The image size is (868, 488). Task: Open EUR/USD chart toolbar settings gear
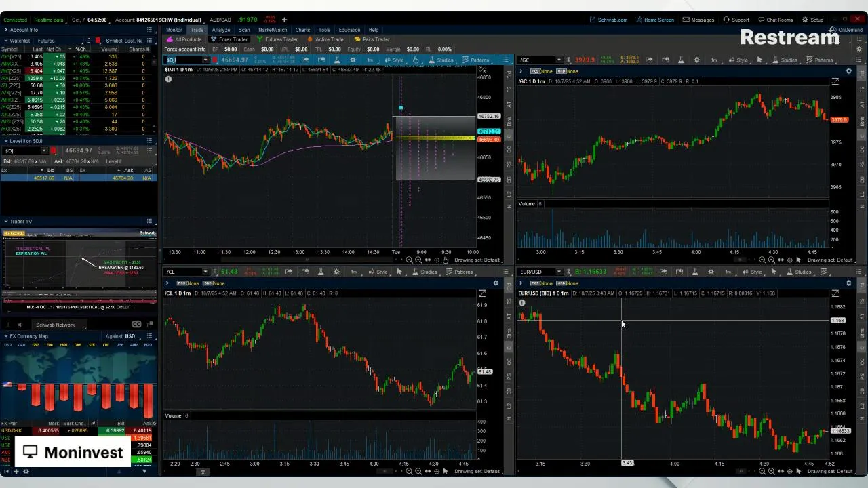click(x=711, y=272)
